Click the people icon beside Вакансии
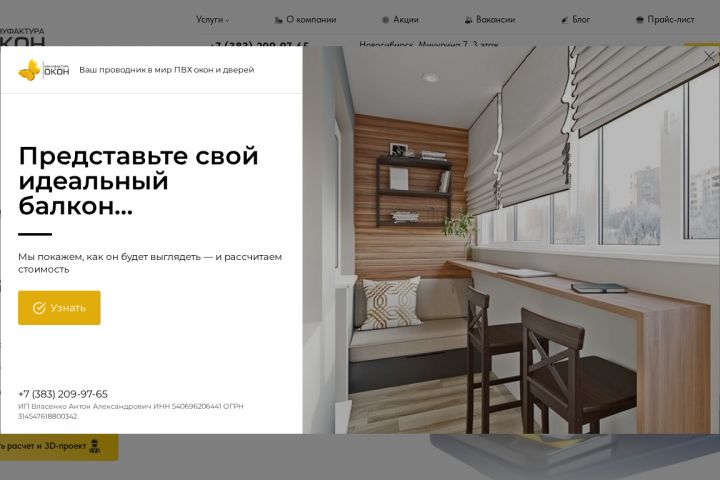This screenshot has width=720, height=480. tap(468, 20)
